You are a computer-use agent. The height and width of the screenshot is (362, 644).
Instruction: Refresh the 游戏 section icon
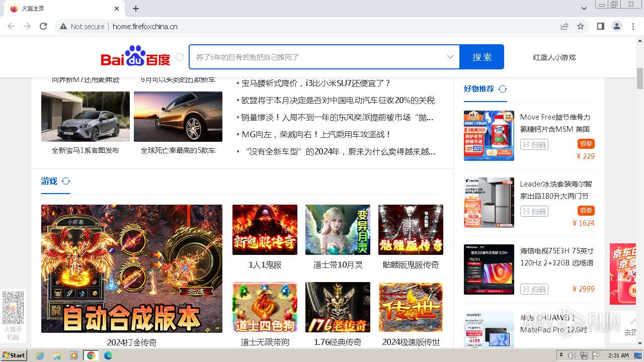66,182
